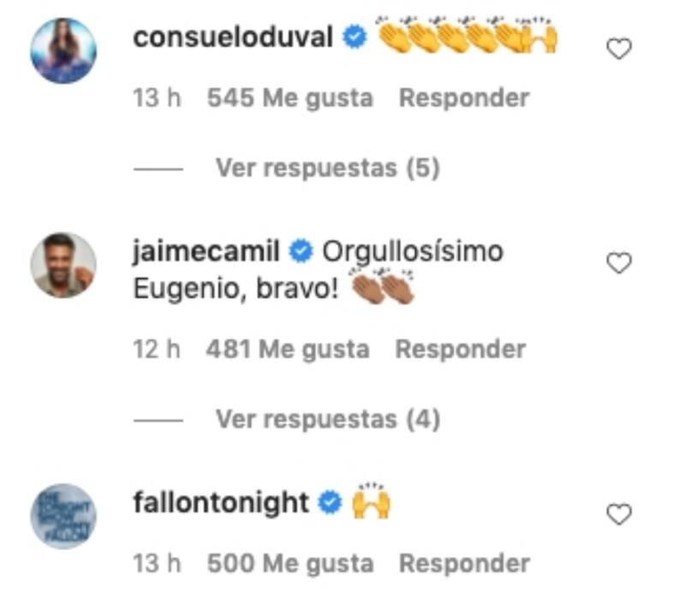Open the jaimecamil username link
This screenshot has width=685, height=616.
(206, 252)
